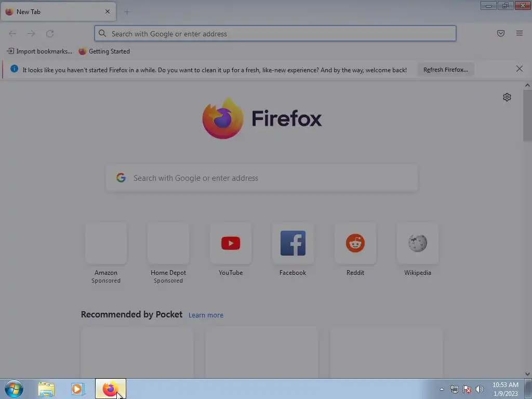Click the Firefox taskbar button

tap(111, 389)
